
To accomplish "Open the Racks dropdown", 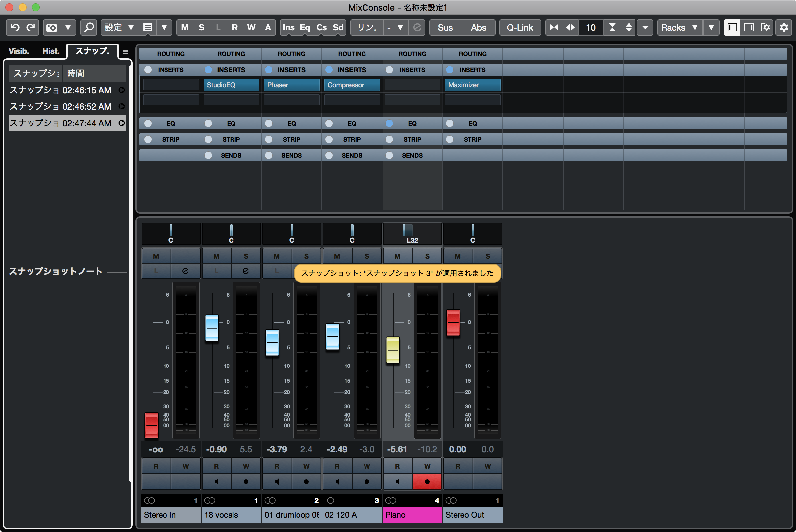I will click(679, 27).
